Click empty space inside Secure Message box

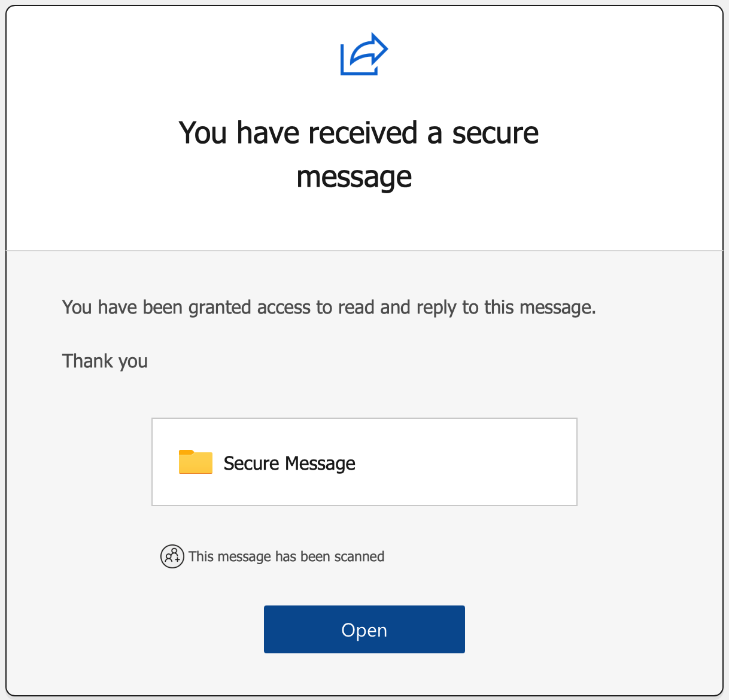click(x=467, y=462)
